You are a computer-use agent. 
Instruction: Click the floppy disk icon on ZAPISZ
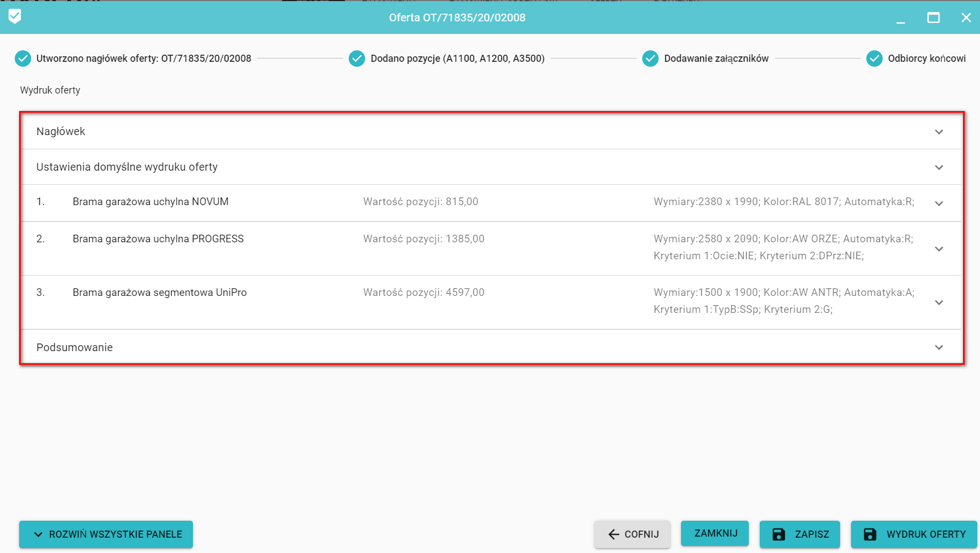click(x=779, y=534)
